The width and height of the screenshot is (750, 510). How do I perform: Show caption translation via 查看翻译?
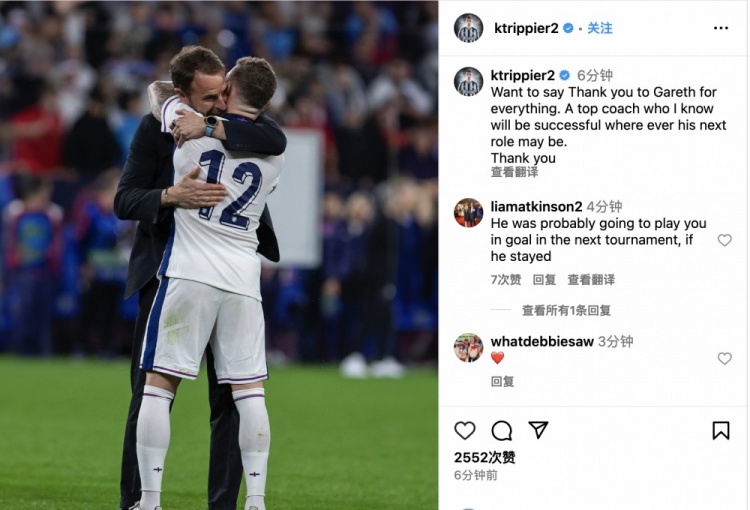pyautogui.click(x=514, y=172)
